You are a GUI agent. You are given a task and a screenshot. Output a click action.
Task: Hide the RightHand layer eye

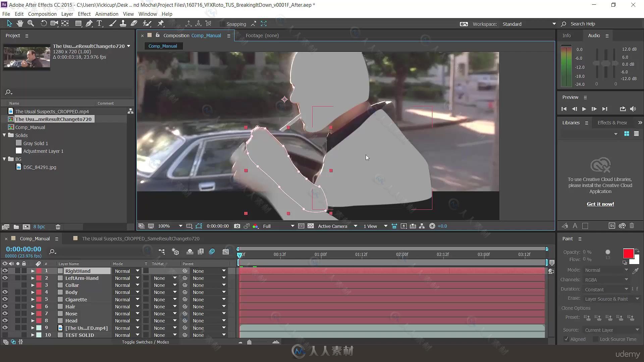(5, 271)
